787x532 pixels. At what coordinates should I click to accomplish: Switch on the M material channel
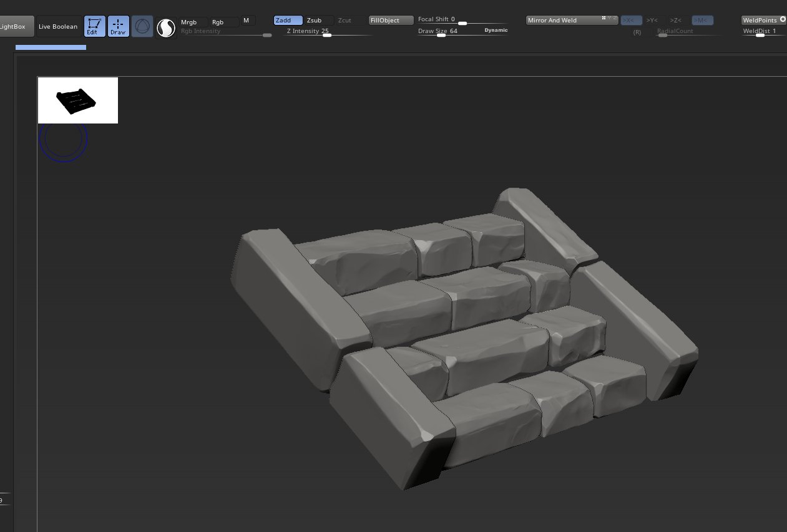(248, 21)
